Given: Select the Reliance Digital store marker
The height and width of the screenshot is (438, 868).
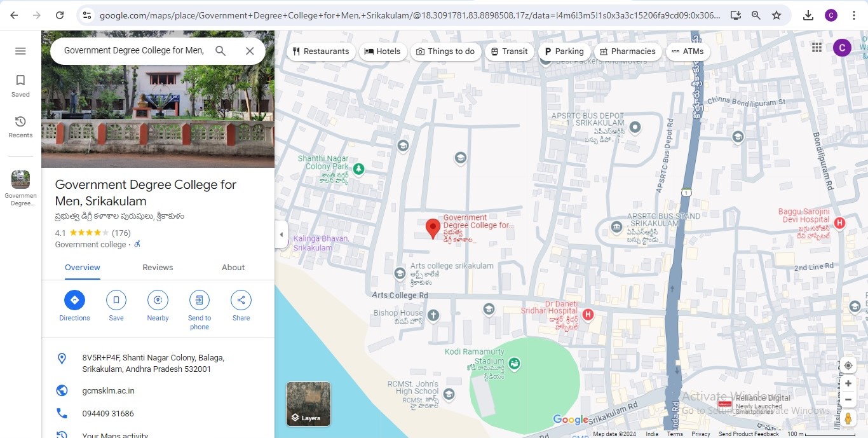Looking at the screenshot, I should [724, 404].
